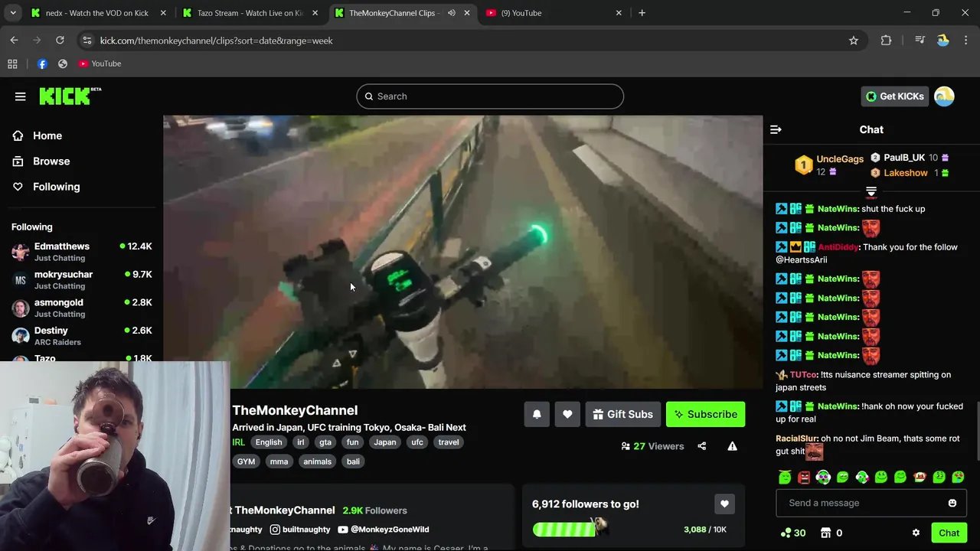This screenshot has width=980, height=551.
Task: Open asmongold followed channel
Action: tap(82, 308)
